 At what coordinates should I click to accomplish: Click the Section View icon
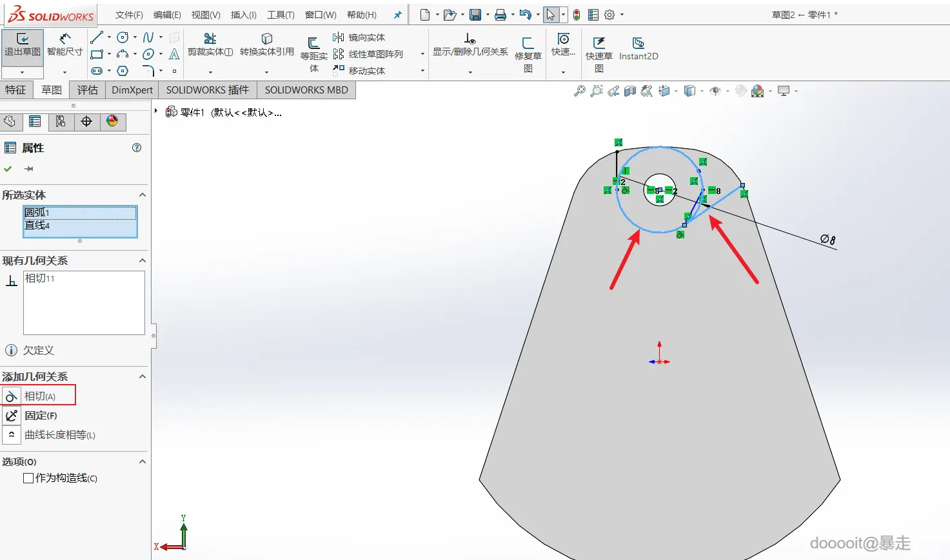pos(630,91)
